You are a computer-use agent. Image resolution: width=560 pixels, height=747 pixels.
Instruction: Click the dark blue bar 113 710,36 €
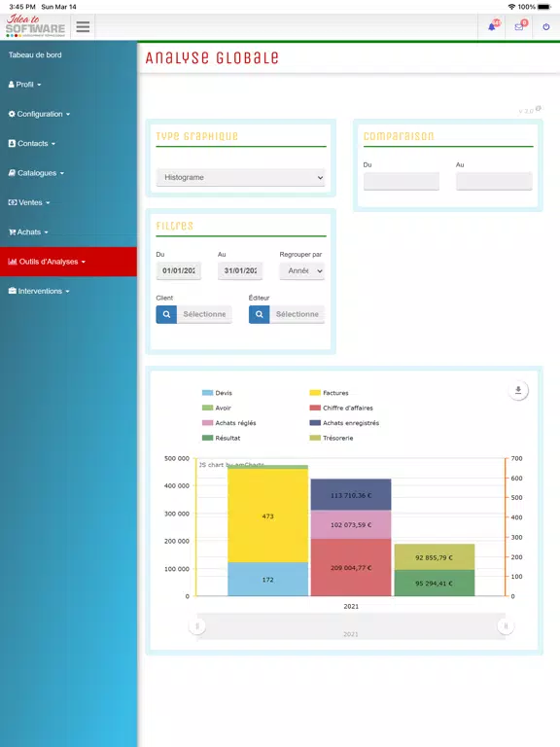tap(351, 495)
